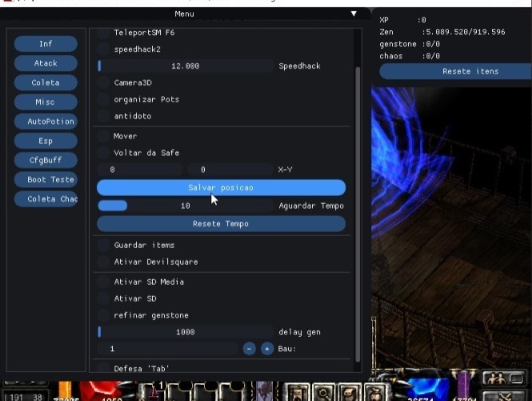Image resolution: width=532 pixels, height=401 pixels.
Task: Decrease the Bau value with minus button
Action: tap(250, 349)
